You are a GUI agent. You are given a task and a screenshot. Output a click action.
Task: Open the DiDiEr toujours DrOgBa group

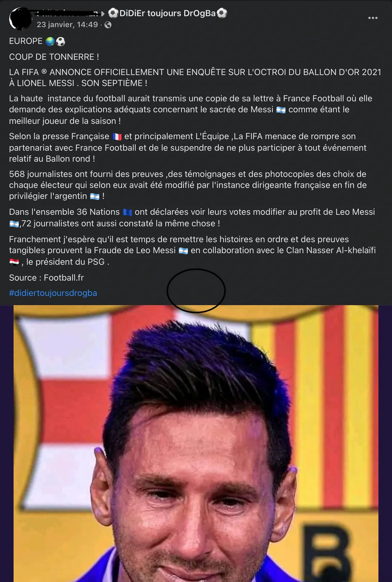point(167,14)
